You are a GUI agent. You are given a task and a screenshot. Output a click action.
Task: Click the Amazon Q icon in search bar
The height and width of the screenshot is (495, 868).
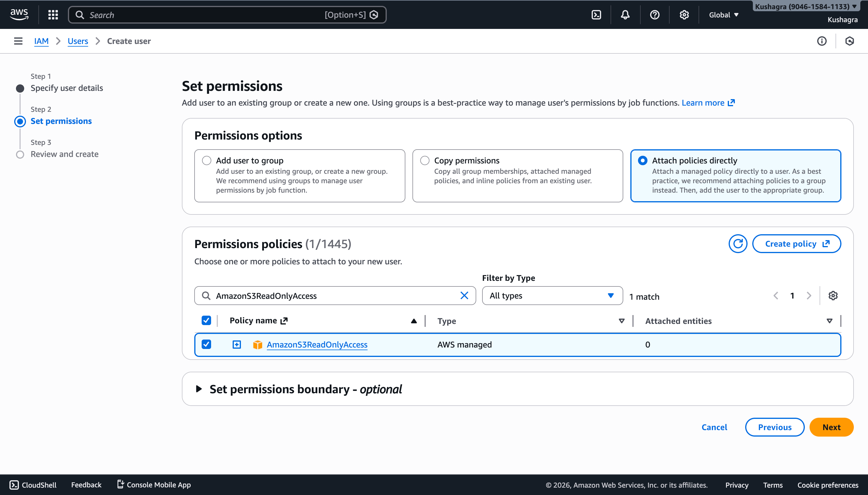click(374, 15)
